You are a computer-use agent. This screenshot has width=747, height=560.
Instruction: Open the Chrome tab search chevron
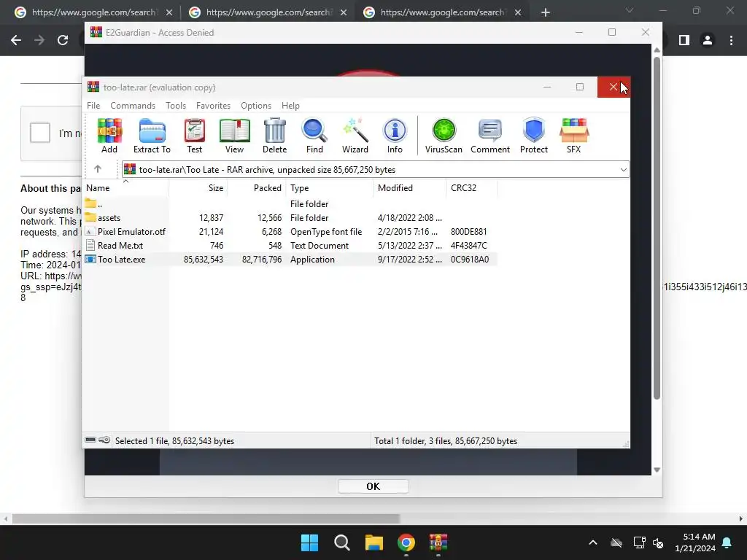(630, 10)
